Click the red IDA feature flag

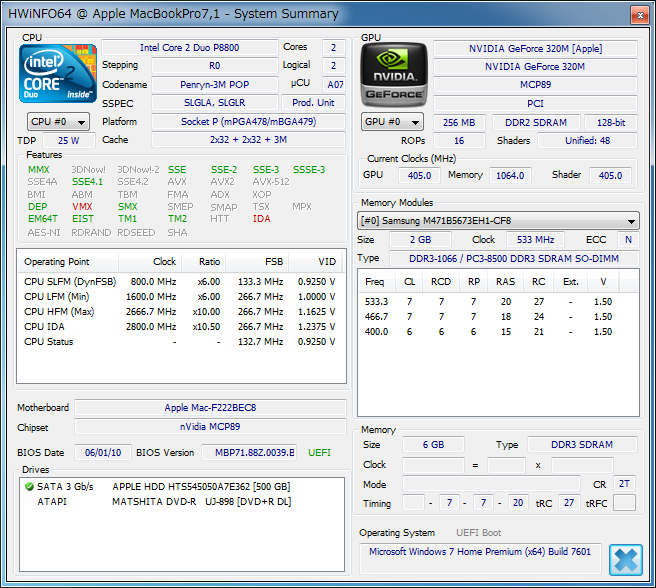pyautogui.click(x=261, y=219)
